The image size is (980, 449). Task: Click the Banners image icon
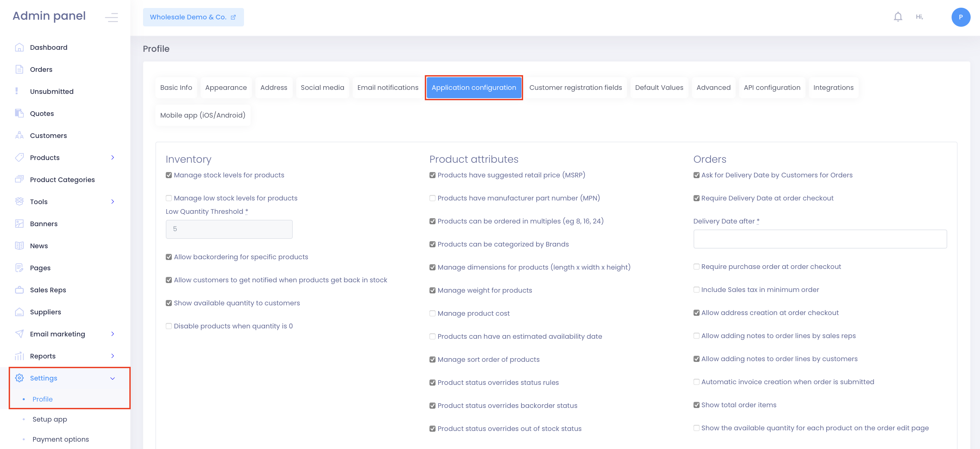[19, 223]
